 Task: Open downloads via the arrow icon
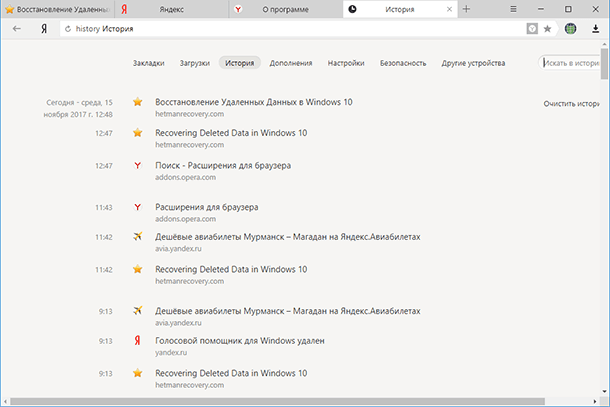pos(595,28)
